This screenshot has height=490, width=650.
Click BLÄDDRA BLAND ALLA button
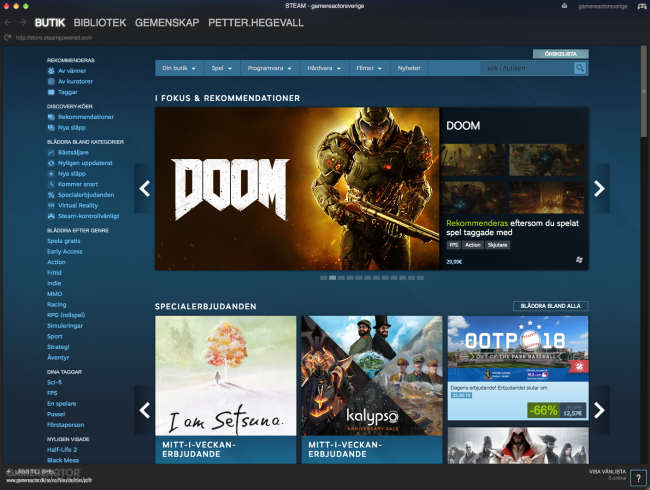click(551, 306)
